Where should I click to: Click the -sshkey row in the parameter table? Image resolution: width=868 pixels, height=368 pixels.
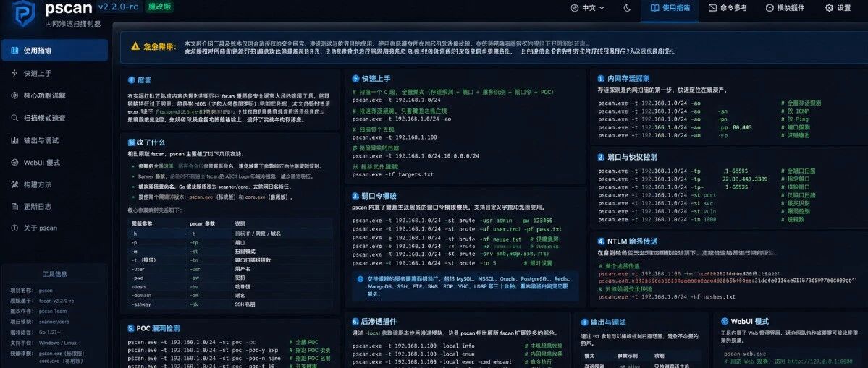pyautogui.click(x=230, y=304)
